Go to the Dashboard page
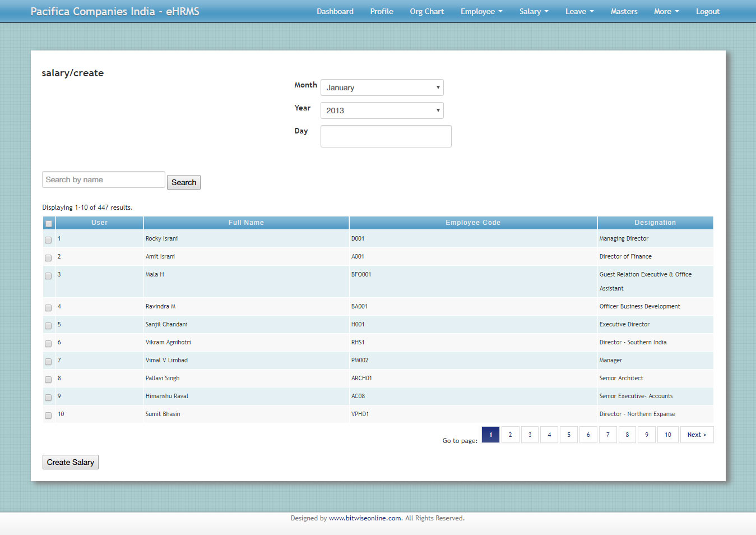756x535 pixels. [335, 11]
